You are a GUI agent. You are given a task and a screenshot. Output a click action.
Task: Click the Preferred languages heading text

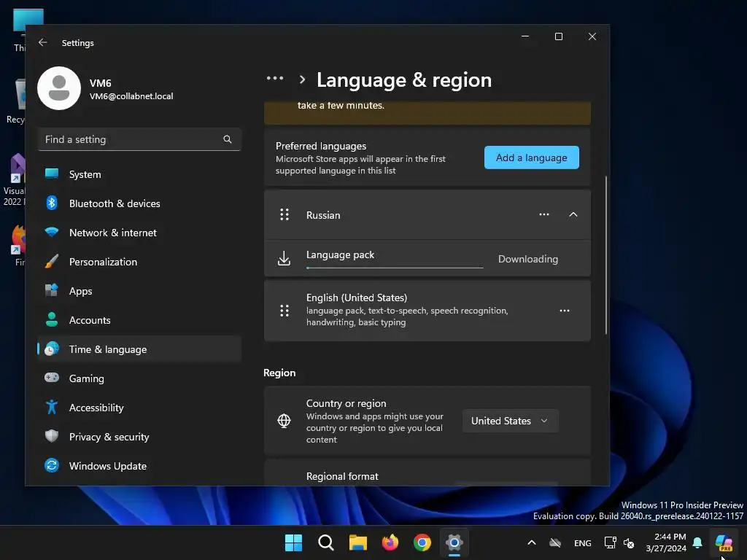point(321,146)
